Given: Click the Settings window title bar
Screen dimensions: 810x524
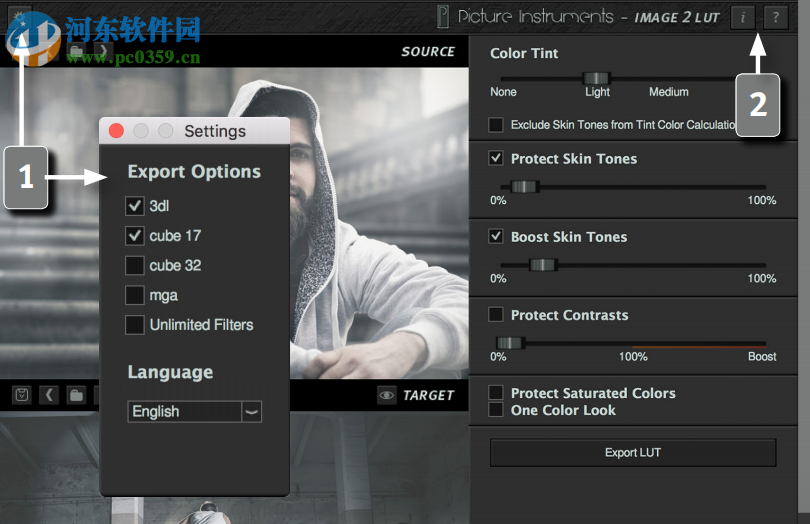Looking at the screenshot, I should click(194, 131).
